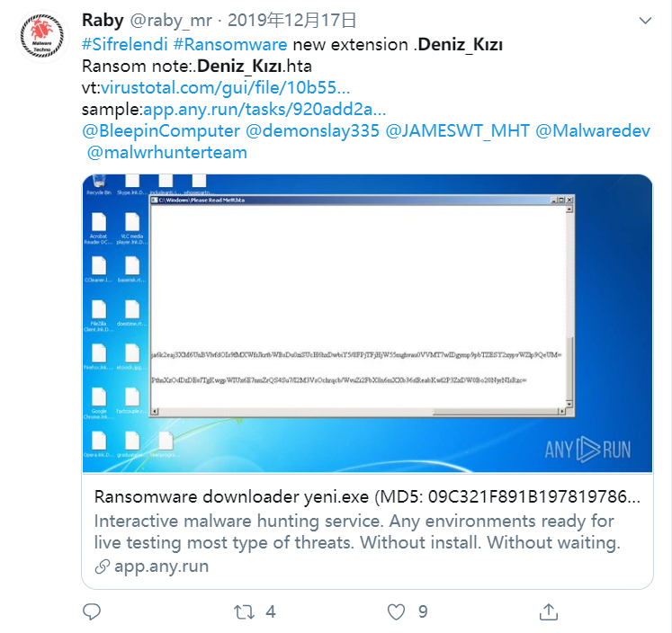Visit @BleepinComputer mention
672x633 pixels.
(161, 131)
